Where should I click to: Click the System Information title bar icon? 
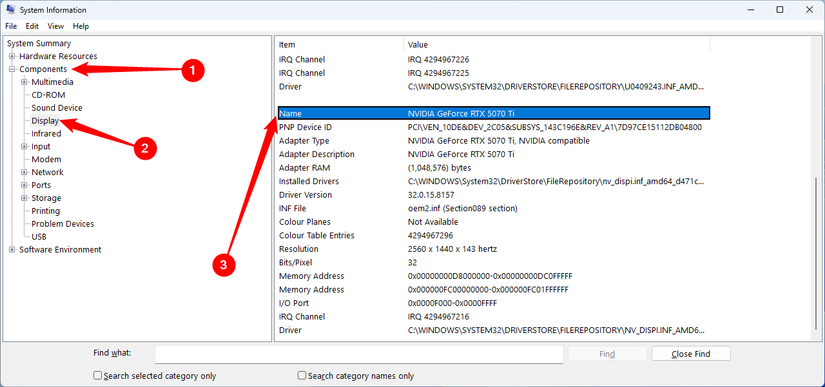coord(11,10)
